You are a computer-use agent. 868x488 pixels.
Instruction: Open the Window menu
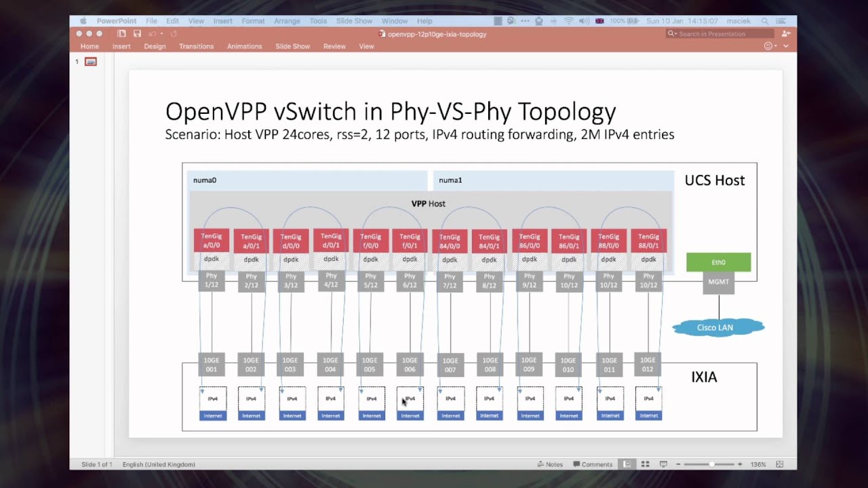395,21
